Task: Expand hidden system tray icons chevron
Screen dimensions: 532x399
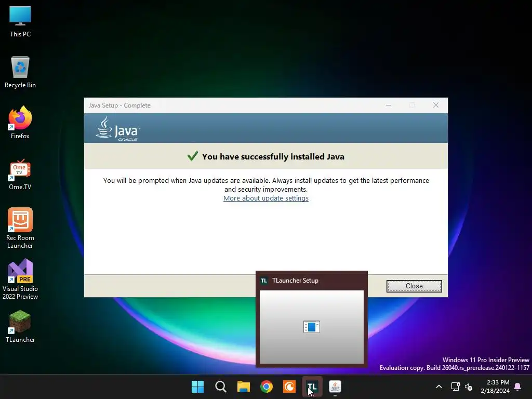Action: coord(438,387)
